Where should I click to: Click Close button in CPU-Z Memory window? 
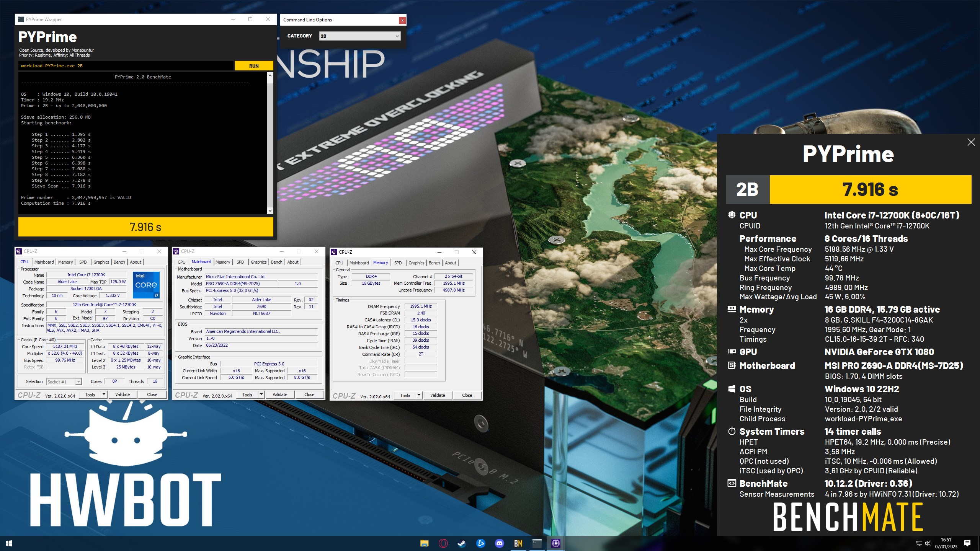(x=467, y=395)
